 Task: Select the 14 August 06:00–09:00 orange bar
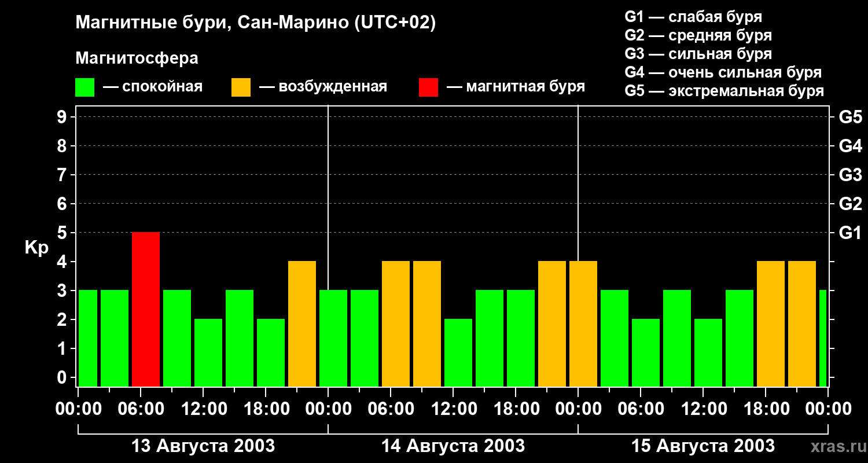[396, 324]
